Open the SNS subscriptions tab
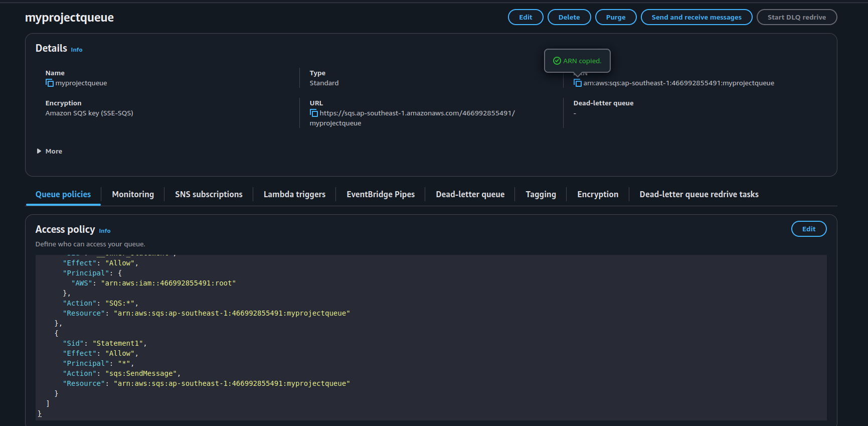Screen dimensions: 868x426 [x=209, y=195]
